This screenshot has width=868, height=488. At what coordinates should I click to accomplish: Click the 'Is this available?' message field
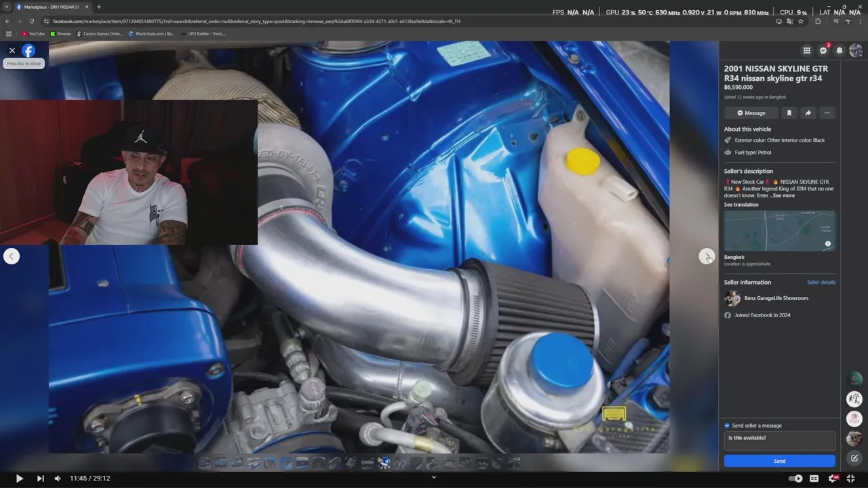[x=780, y=441]
